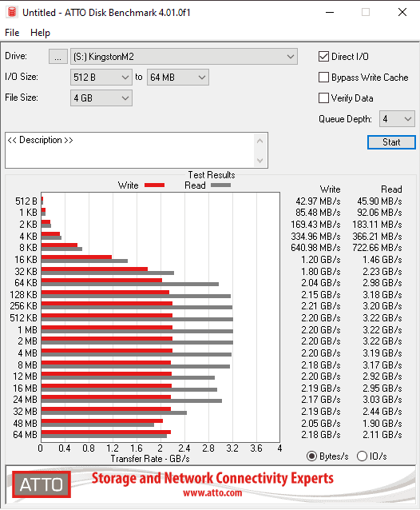Click the red Write legend swatch

(154, 185)
